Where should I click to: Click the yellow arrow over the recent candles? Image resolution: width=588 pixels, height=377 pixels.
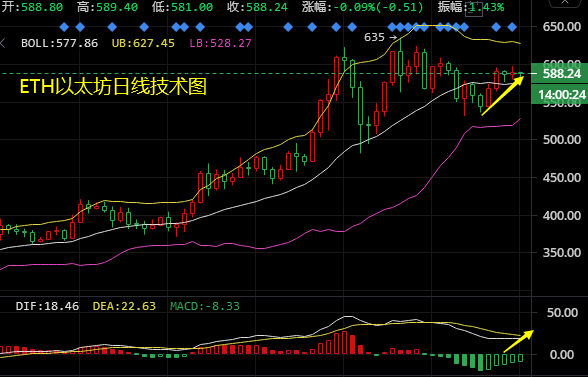[502, 95]
